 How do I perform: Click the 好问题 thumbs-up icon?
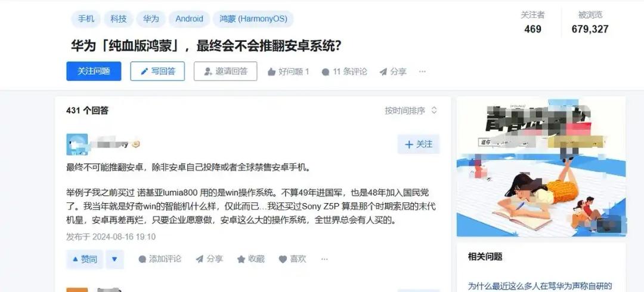click(x=271, y=72)
